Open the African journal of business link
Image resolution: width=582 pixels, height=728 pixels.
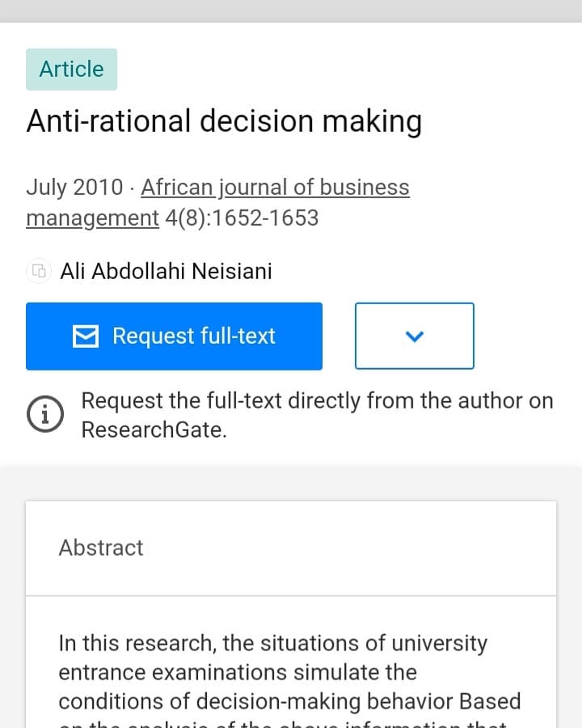coord(275,188)
